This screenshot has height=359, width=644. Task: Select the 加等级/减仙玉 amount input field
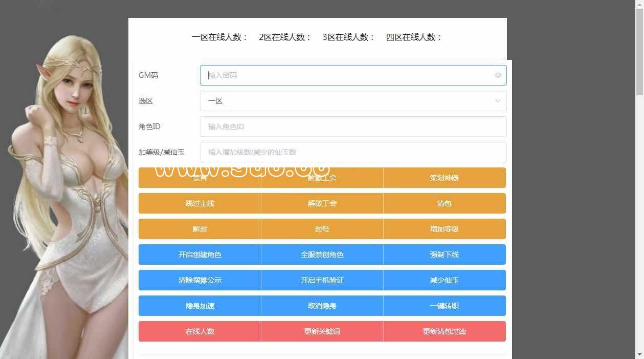353,152
